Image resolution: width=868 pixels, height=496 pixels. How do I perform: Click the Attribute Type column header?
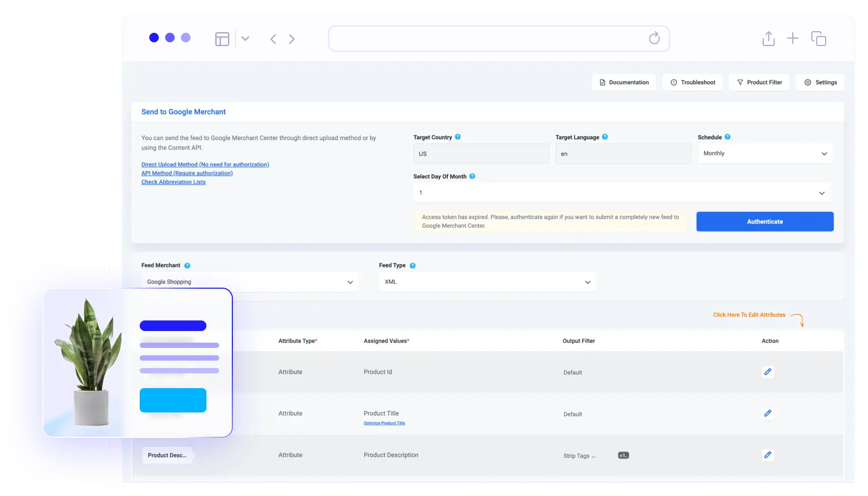click(298, 341)
